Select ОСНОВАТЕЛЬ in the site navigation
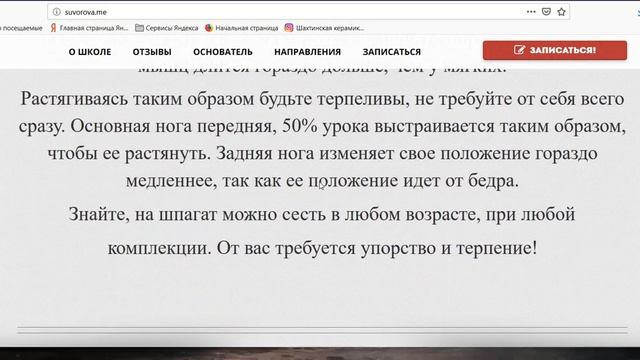 (x=223, y=52)
